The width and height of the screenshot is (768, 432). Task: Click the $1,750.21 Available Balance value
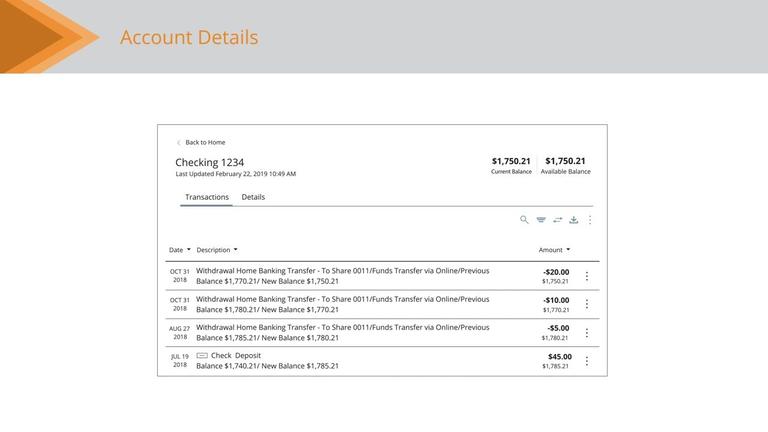[565, 161]
